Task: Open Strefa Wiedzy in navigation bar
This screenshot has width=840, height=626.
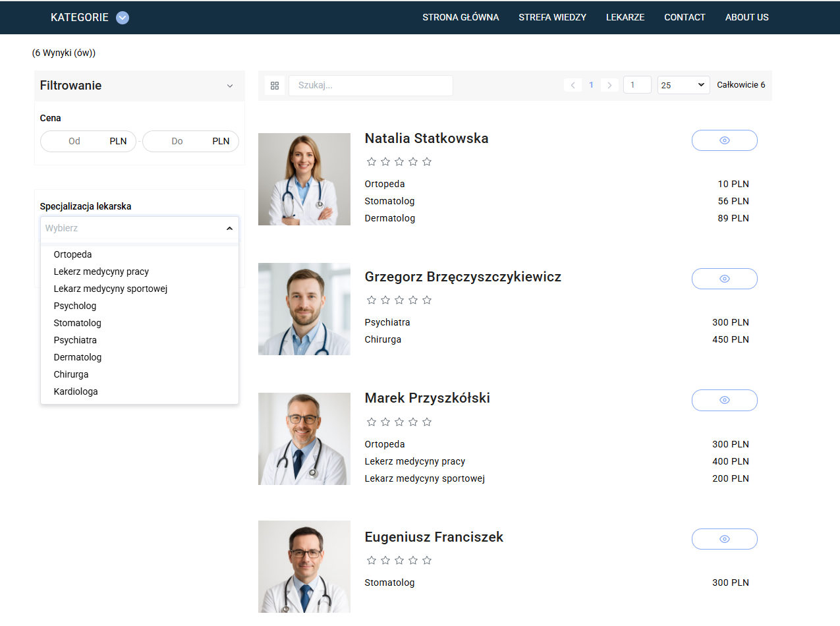Action: click(552, 17)
